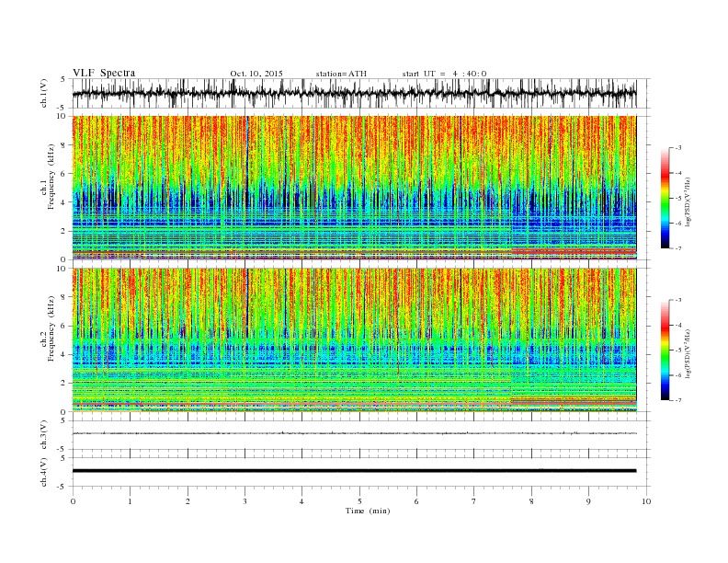The image size is (728, 563).
Task: Click the "-7" tick on lower colorbar
Action: pos(677,400)
